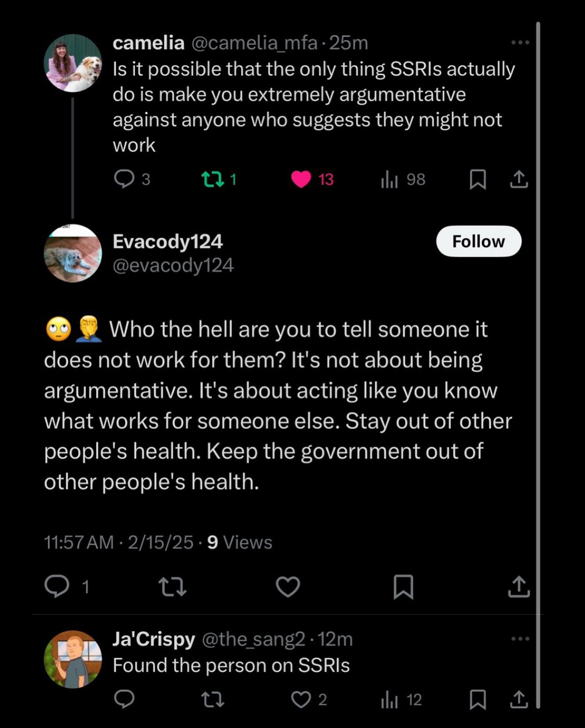Share Evacody124's tweet
This screenshot has width=585, height=728.
[x=518, y=587]
